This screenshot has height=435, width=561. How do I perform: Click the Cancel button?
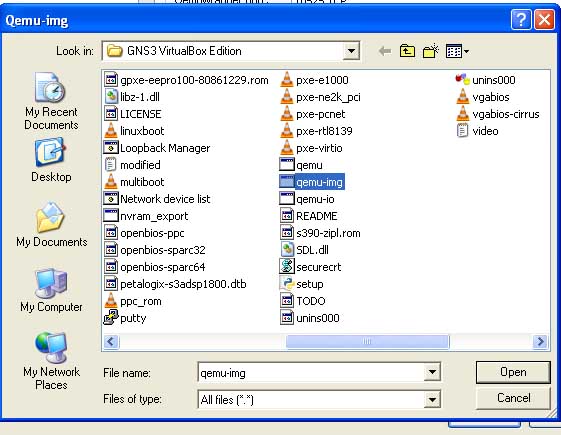513,398
